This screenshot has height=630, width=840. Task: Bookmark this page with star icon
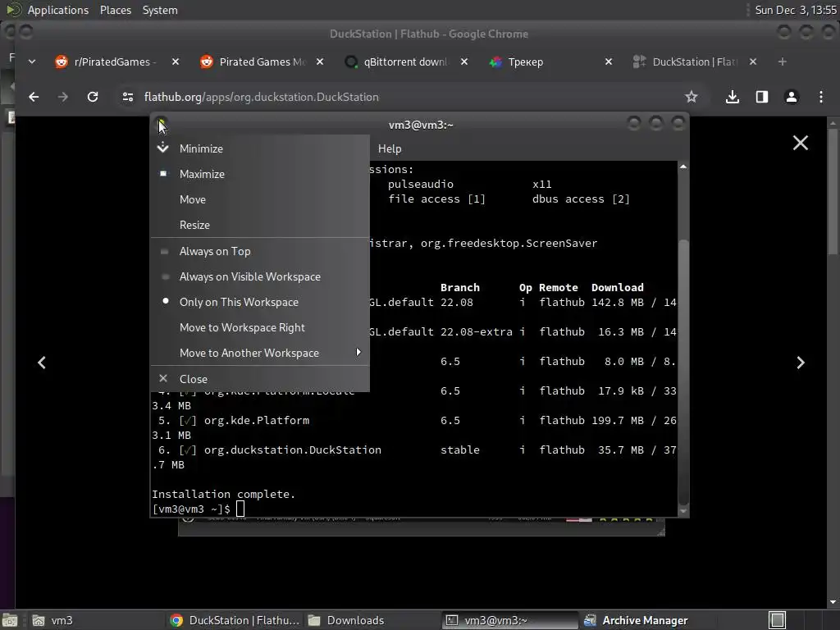691,97
